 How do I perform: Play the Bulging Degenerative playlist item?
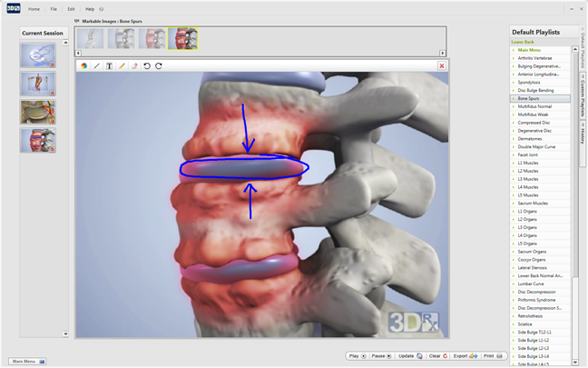541,66
